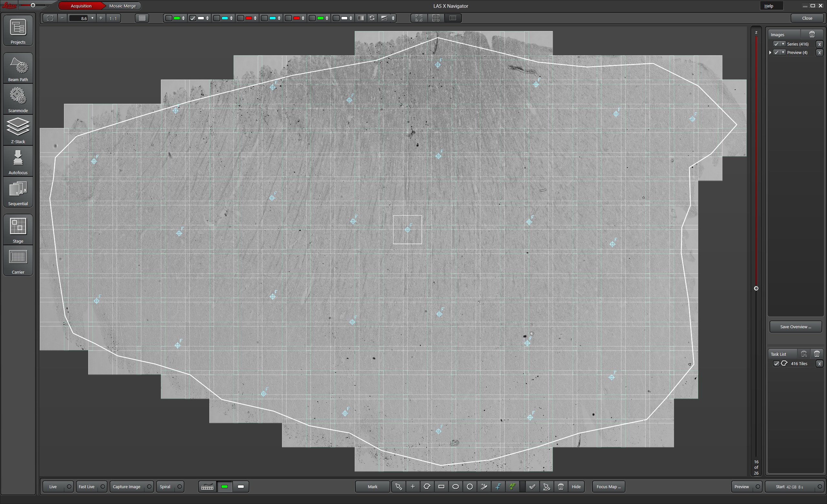Image resolution: width=827 pixels, height=504 pixels.
Task: Toggle the 416 Tiles task checkbox
Action: 776,363
